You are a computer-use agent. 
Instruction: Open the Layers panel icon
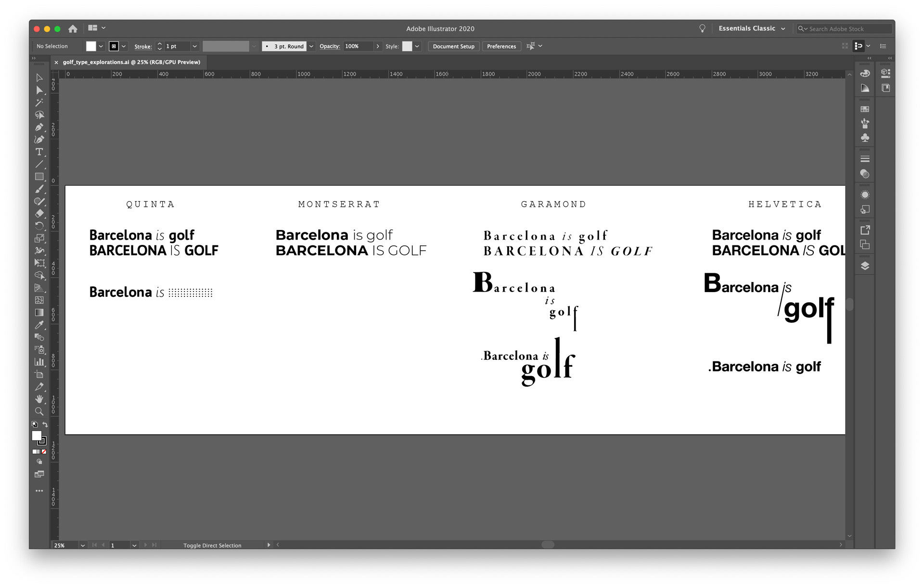point(865,266)
